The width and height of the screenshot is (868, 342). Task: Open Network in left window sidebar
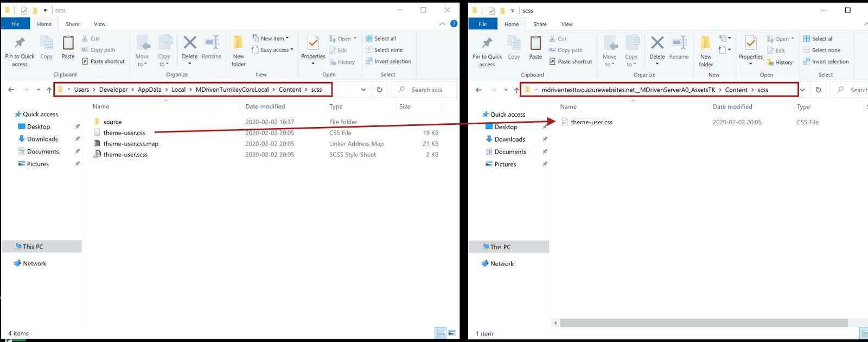click(35, 263)
